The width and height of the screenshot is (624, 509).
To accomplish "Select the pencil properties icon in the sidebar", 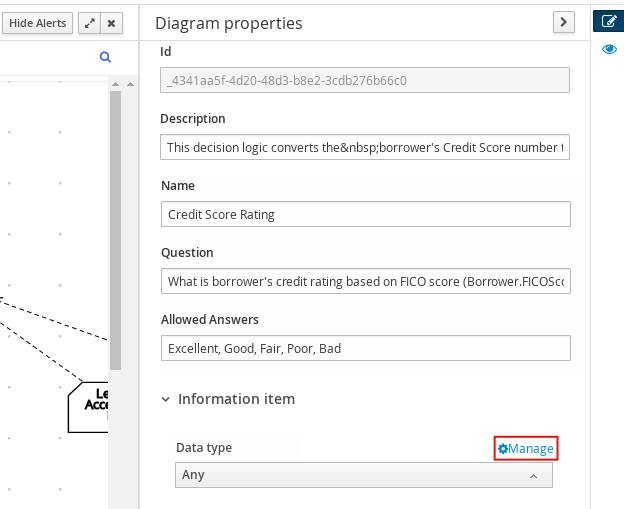I will click(x=608, y=21).
